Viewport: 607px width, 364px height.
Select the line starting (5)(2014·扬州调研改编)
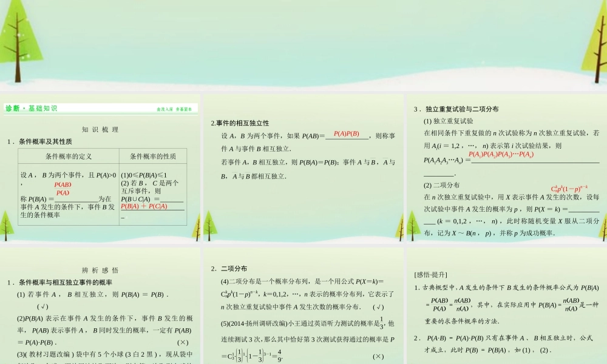pyautogui.click(x=307, y=323)
